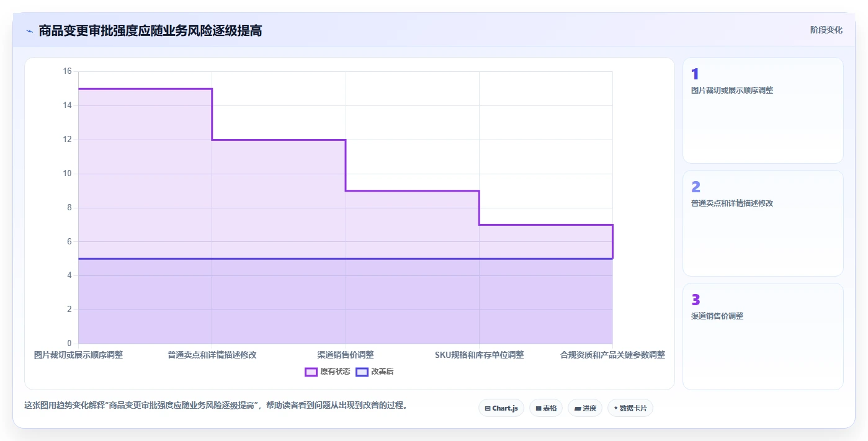This screenshot has width=868, height=441.
Task: Select the Chart.js tag chip
Action: (x=501, y=408)
